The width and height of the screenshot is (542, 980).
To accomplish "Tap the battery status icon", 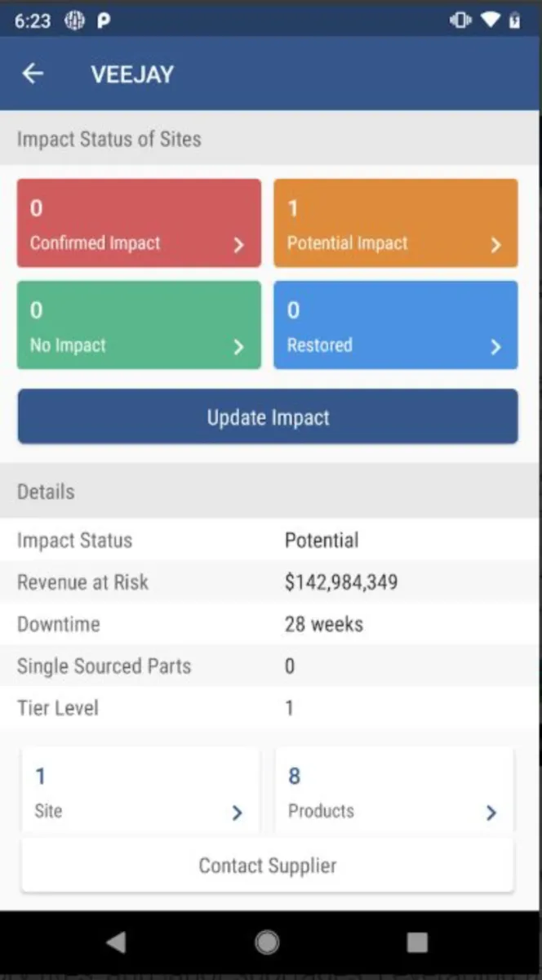I will click(x=514, y=20).
